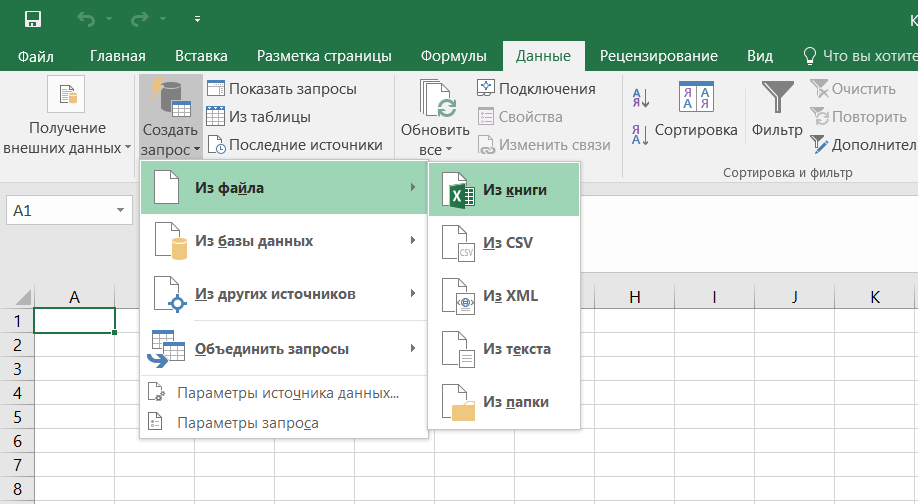Click the Save floppy disk icon
918x504 pixels.
[33, 18]
